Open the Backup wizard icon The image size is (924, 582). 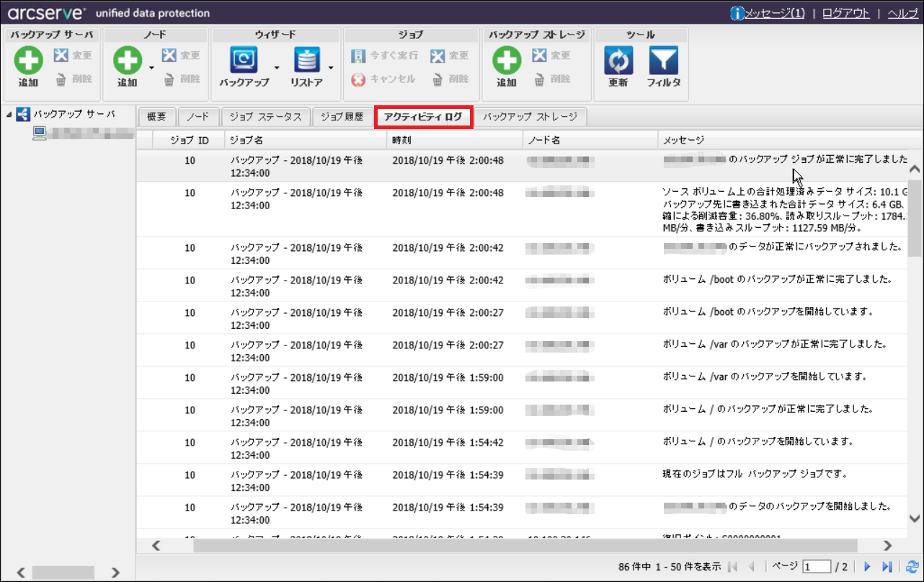click(244, 62)
